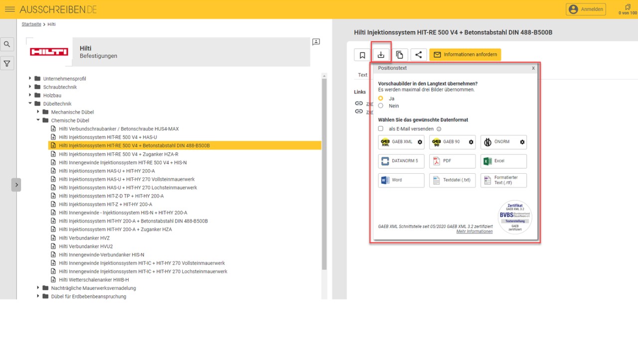Expand the Mechanische Dübel folder

pyautogui.click(x=38, y=112)
